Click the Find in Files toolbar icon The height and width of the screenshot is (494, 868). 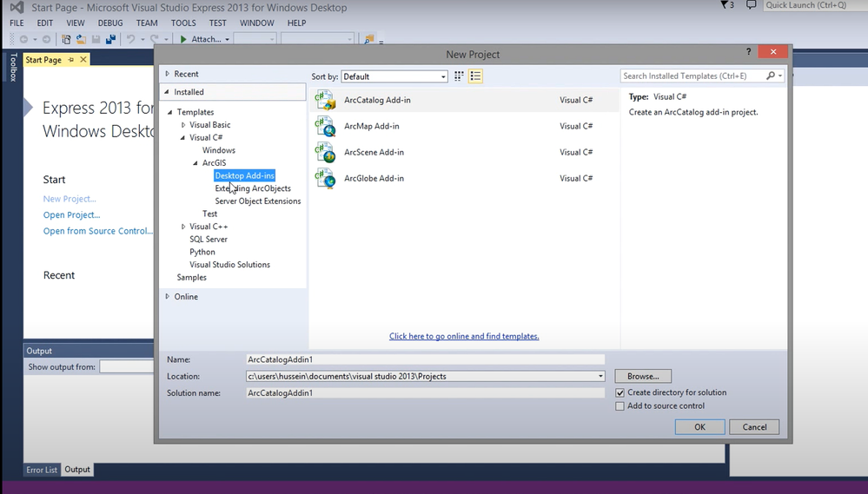pyautogui.click(x=368, y=39)
